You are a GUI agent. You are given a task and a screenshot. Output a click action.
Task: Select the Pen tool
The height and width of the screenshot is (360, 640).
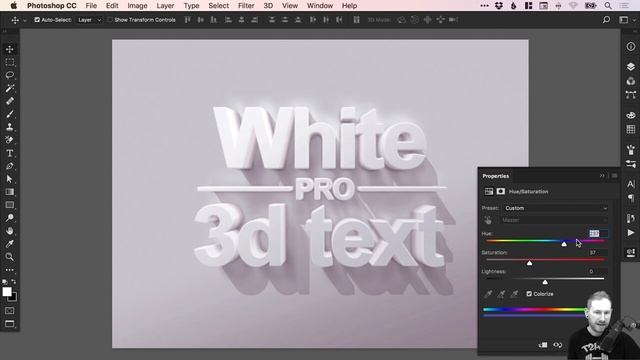(x=9, y=166)
